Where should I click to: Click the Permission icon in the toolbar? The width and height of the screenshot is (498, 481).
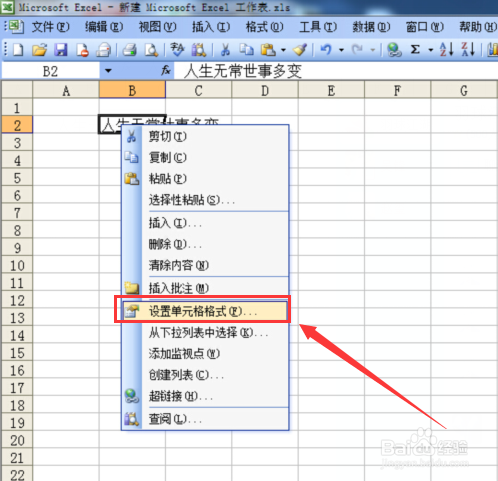point(82,50)
